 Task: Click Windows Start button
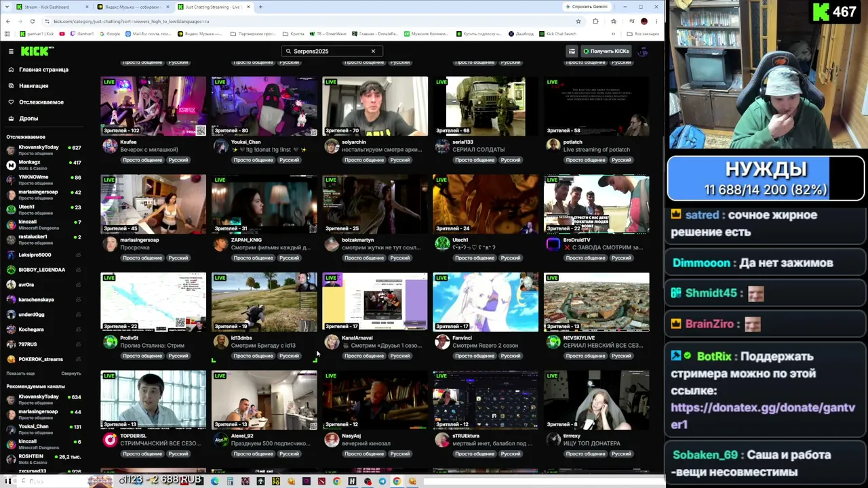pyautogui.click(x=8, y=481)
